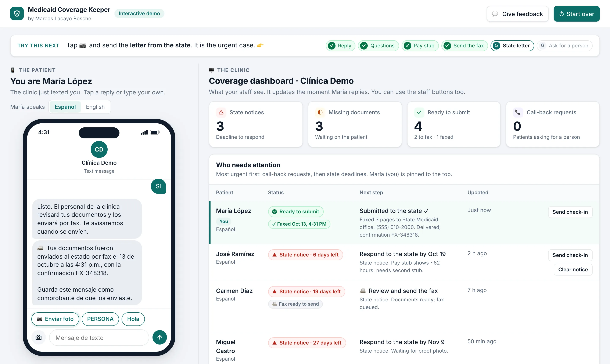The height and width of the screenshot is (364, 610).
Task: Click the State notice · 19 days left badge
Action: (x=307, y=291)
